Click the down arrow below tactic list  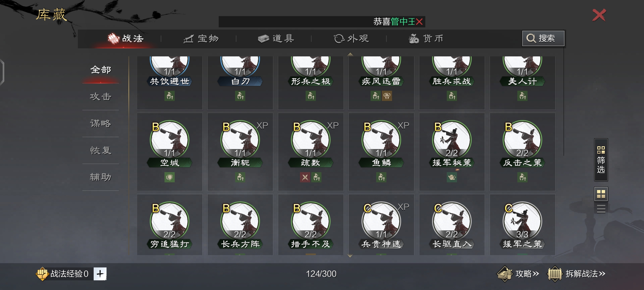pos(350,256)
